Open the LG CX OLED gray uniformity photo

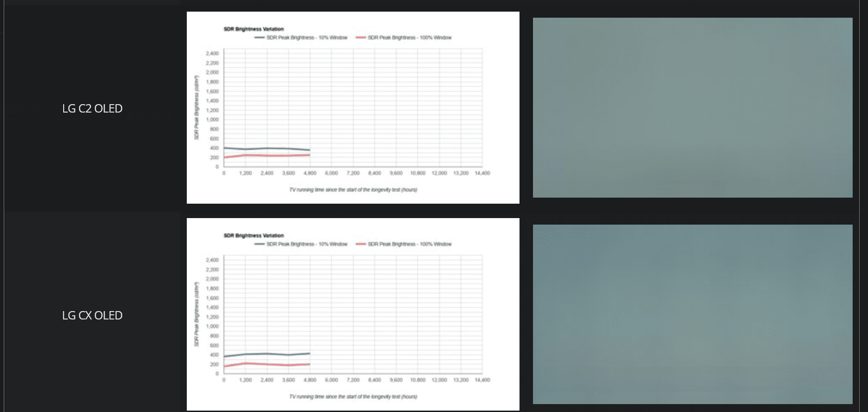coord(692,314)
